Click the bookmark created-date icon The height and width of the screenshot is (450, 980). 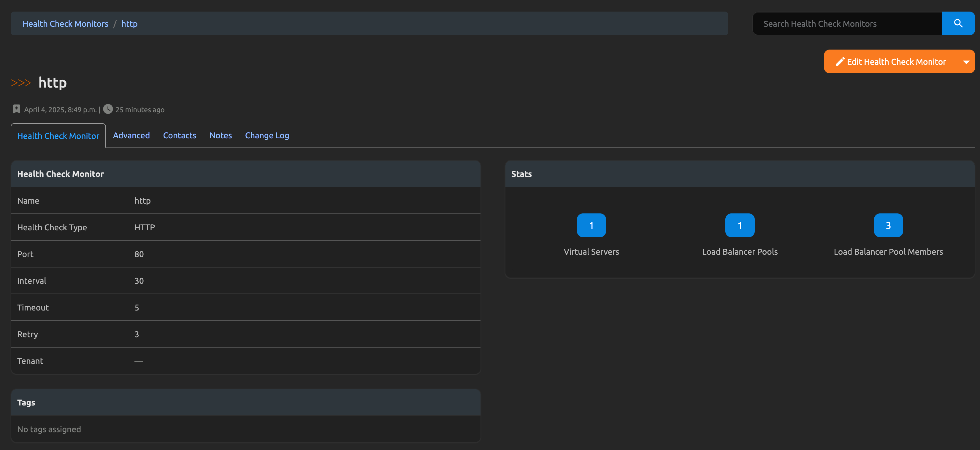point(16,109)
